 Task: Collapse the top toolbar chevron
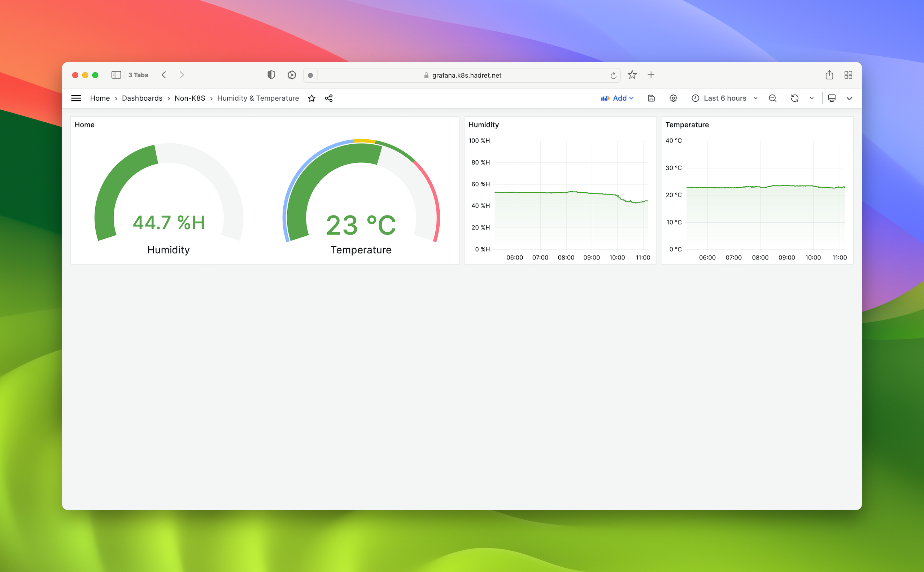tap(849, 99)
